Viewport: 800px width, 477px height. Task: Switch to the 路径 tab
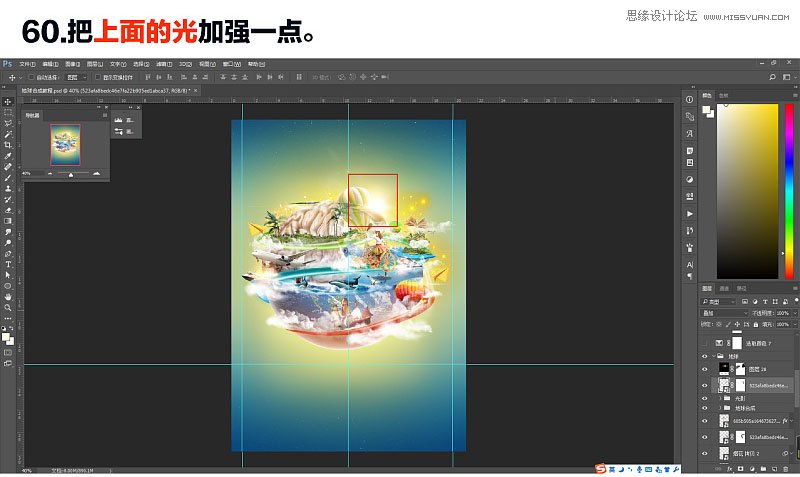pos(742,289)
